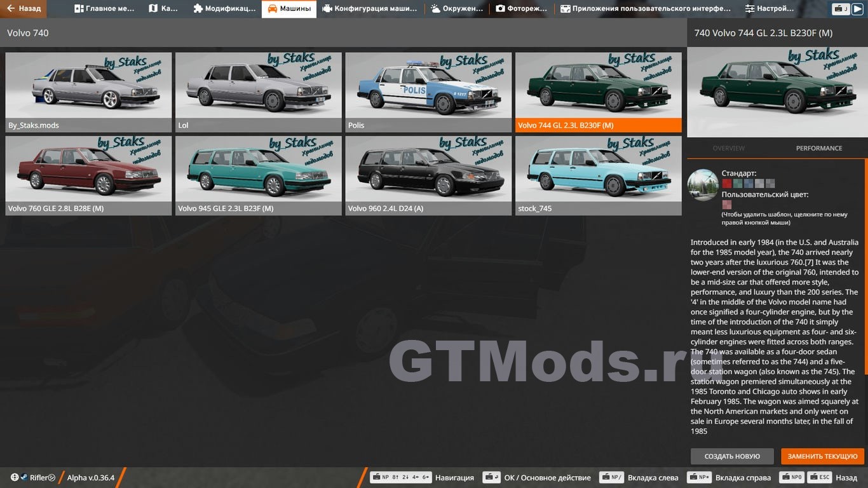Screen dimensions: 868x488
Task: Choose the Volvo 960 2.4L D24 configuration
Action: (x=428, y=175)
